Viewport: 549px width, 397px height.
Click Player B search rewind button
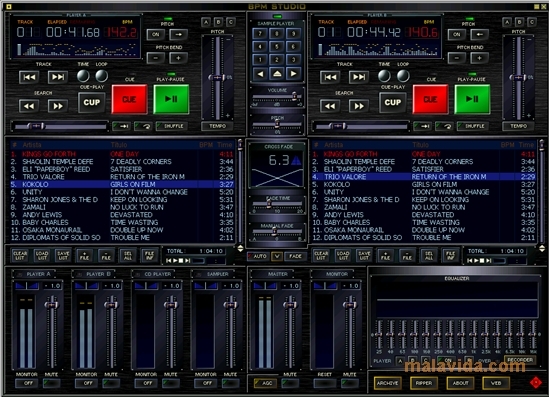pyautogui.click(x=330, y=106)
